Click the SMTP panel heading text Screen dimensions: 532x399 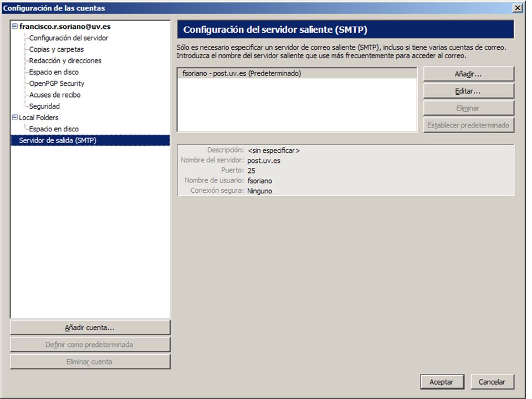[275, 29]
